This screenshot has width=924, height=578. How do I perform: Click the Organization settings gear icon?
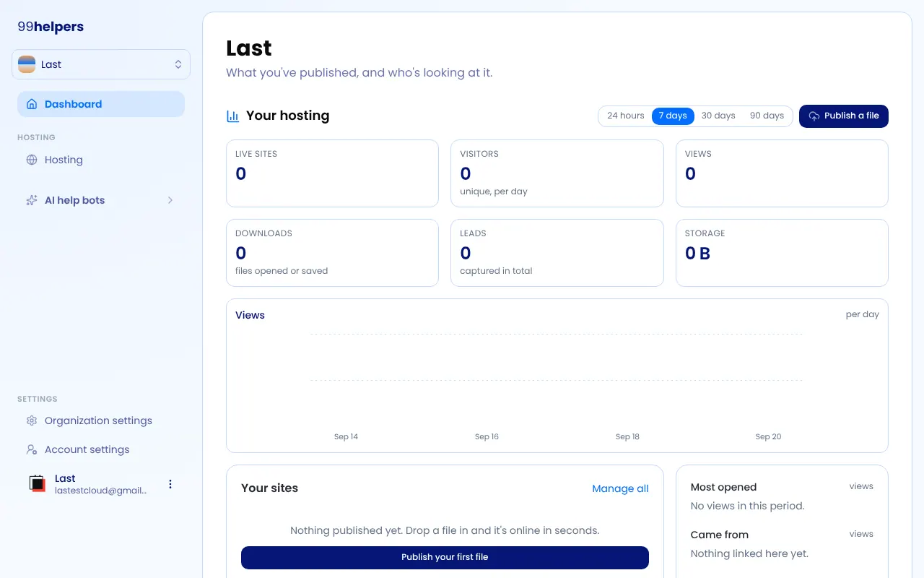click(32, 420)
